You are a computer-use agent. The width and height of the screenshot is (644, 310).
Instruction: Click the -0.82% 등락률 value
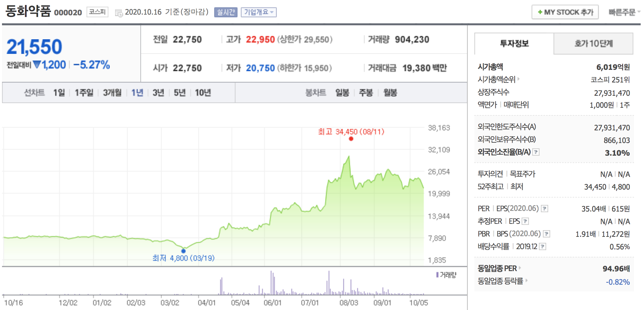618,282
